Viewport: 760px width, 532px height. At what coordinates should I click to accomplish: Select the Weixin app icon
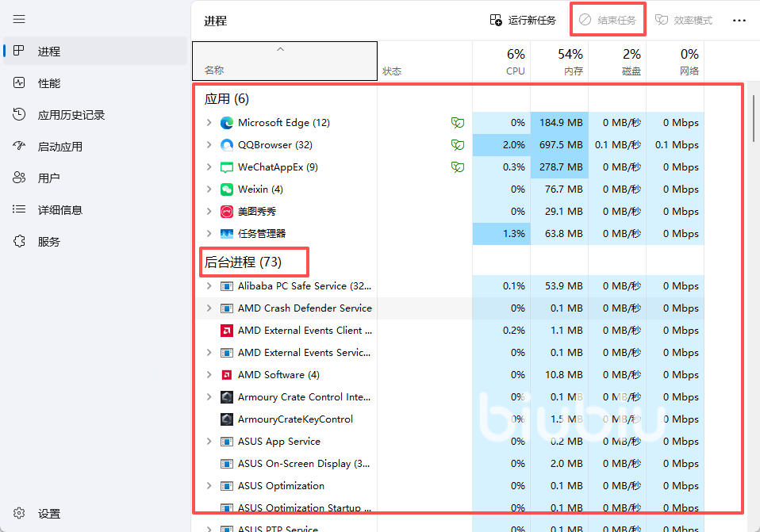[x=226, y=189]
